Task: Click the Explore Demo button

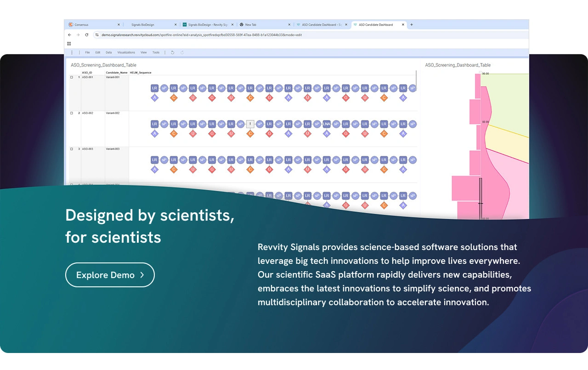Action: pyautogui.click(x=110, y=275)
